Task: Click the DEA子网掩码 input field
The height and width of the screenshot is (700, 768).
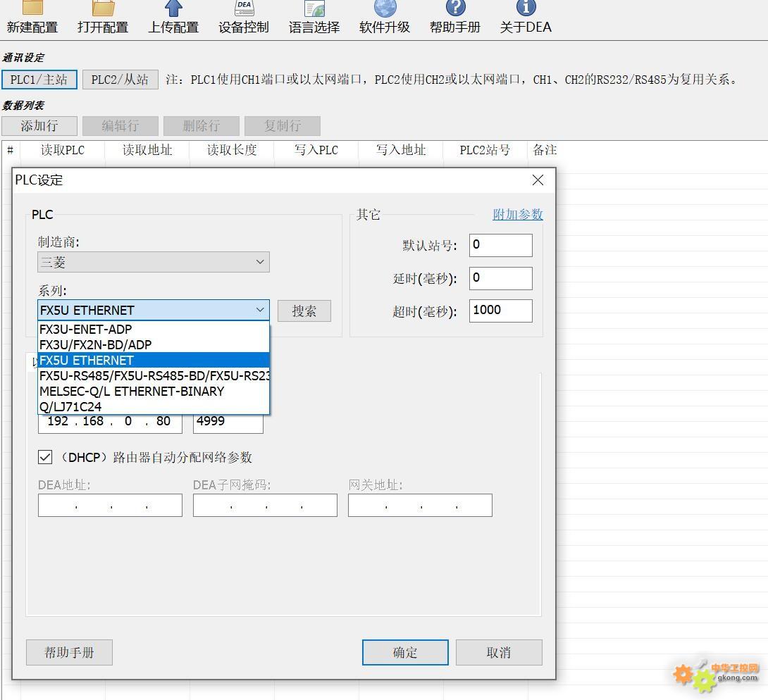Action: [265, 505]
